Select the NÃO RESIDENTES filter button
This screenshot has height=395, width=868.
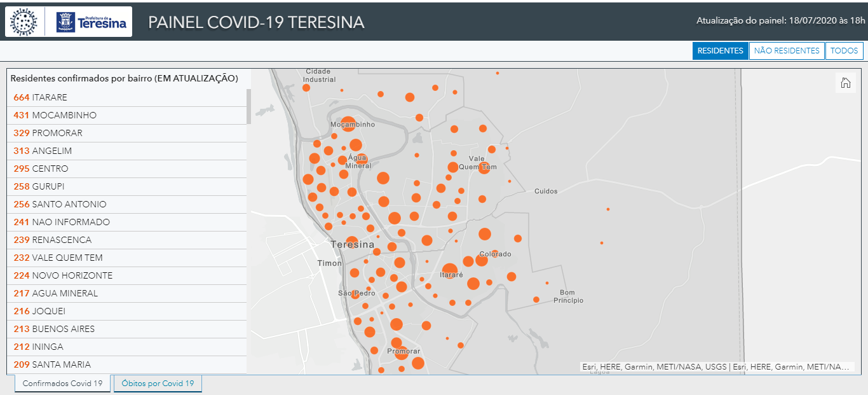787,51
